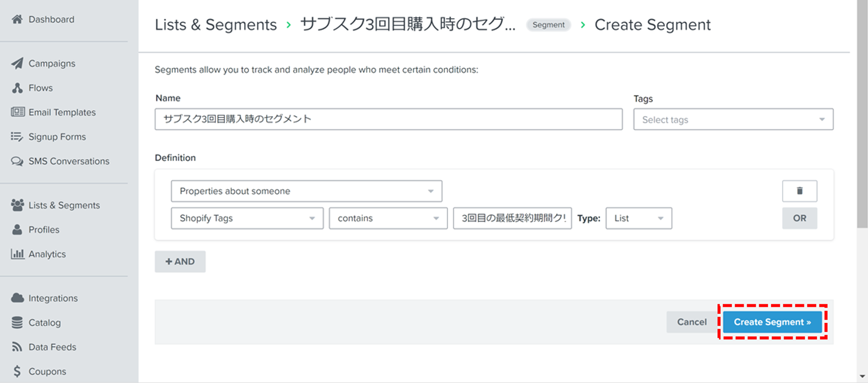Click the Campaigns paper plane icon

[17, 63]
